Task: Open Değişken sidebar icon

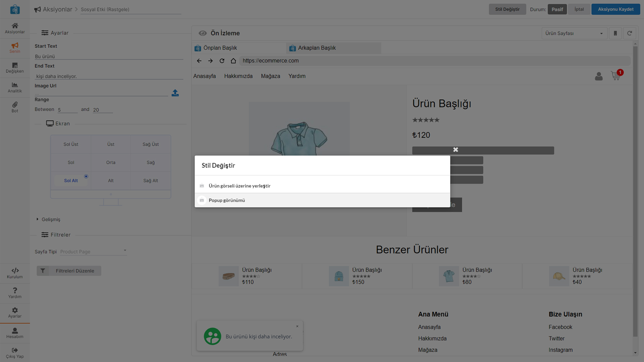Action: point(15,67)
